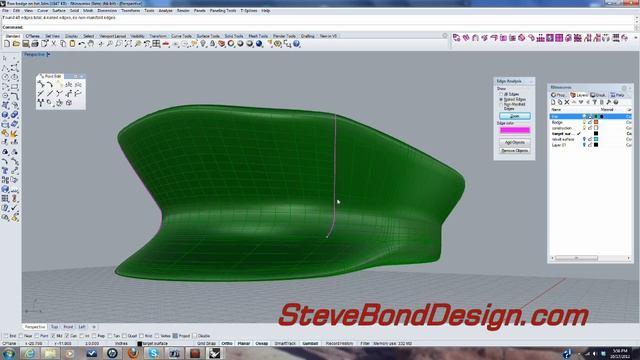
Task: Click the Delete layer X icon
Action: tap(567, 102)
